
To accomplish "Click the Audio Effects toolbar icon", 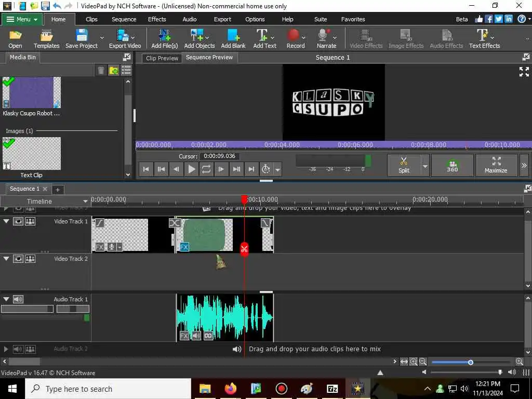I will (446, 38).
